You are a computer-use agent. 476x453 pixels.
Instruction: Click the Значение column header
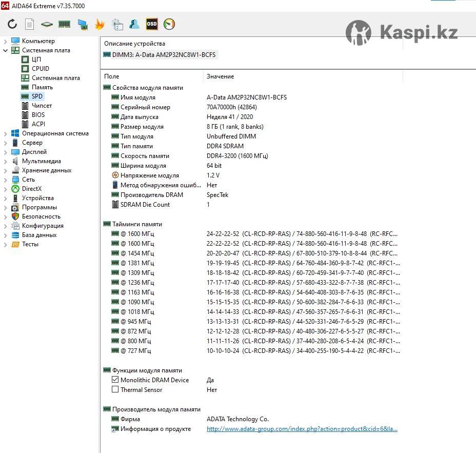(221, 76)
